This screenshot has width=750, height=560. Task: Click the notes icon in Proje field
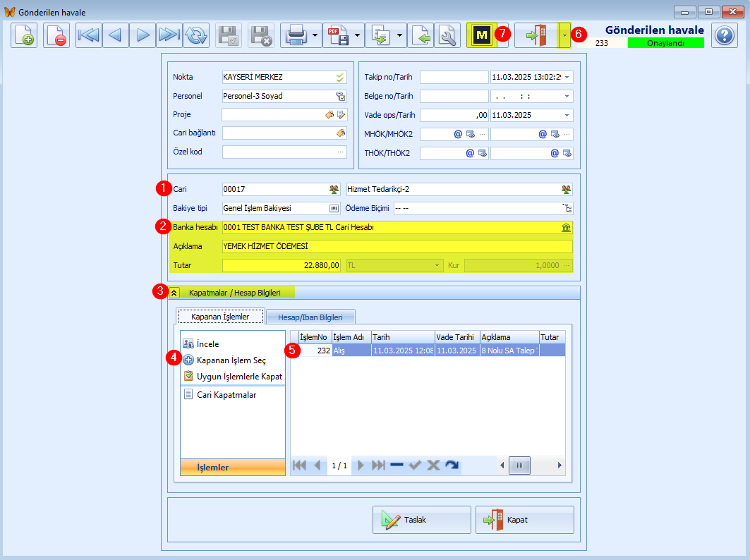pos(341,115)
